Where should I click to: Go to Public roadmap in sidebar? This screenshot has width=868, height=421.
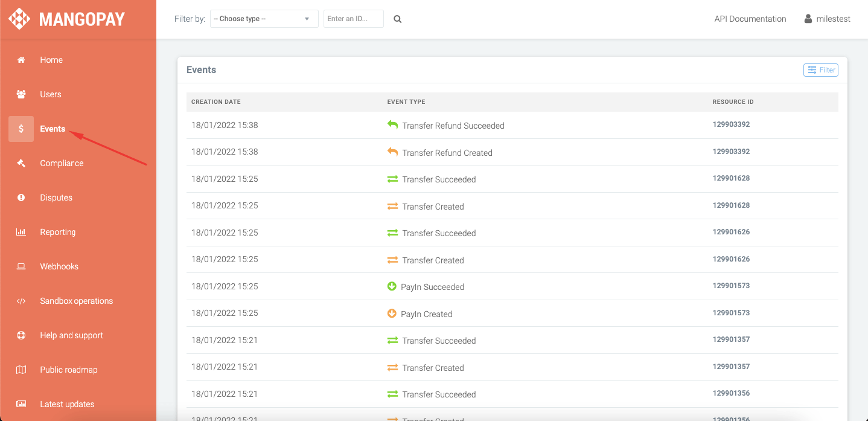pos(68,370)
